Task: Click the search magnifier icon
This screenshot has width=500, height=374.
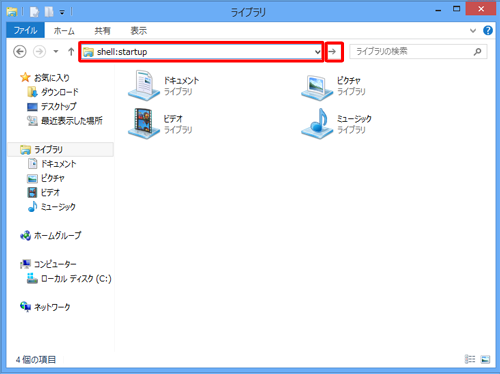Action: pos(477,52)
